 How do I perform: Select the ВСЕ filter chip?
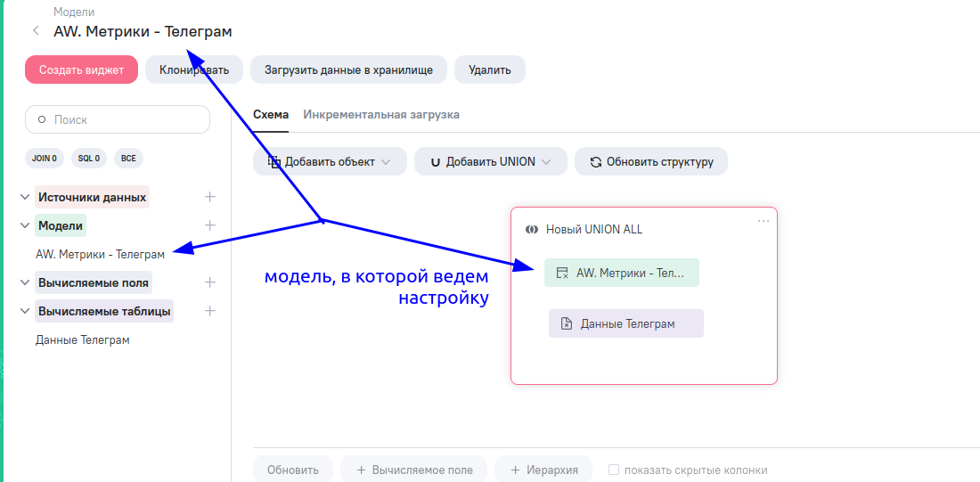click(x=129, y=159)
